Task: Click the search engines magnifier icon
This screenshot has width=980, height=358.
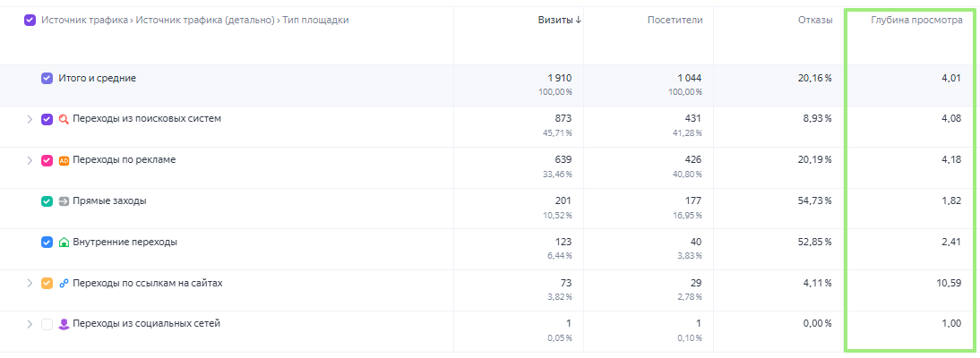Action: point(64,119)
